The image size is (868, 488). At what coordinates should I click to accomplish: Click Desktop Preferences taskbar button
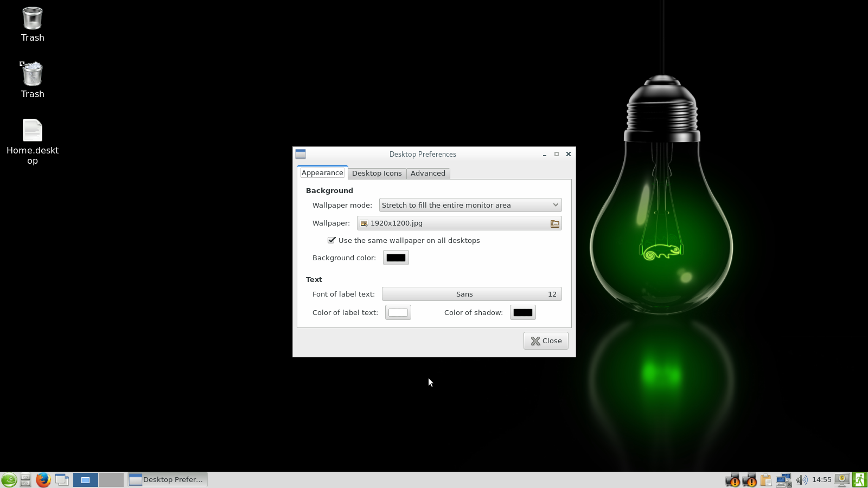point(168,480)
